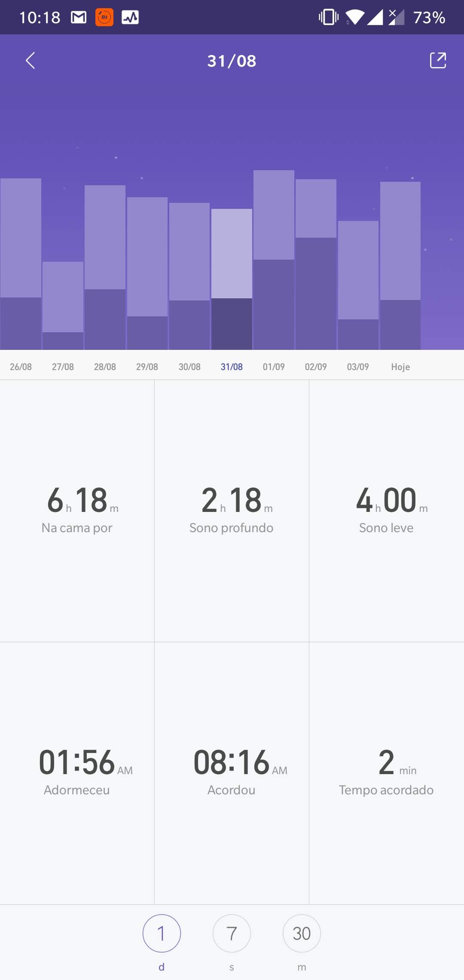Tap the back arrow icon
The height and width of the screenshot is (980, 464).
point(30,61)
